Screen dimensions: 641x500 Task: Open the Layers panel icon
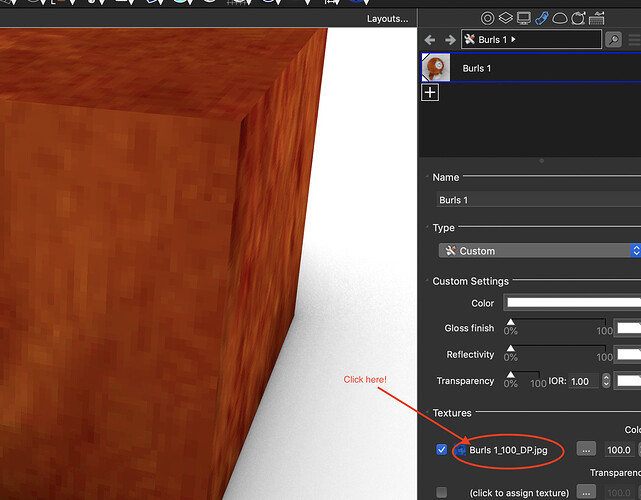506,18
